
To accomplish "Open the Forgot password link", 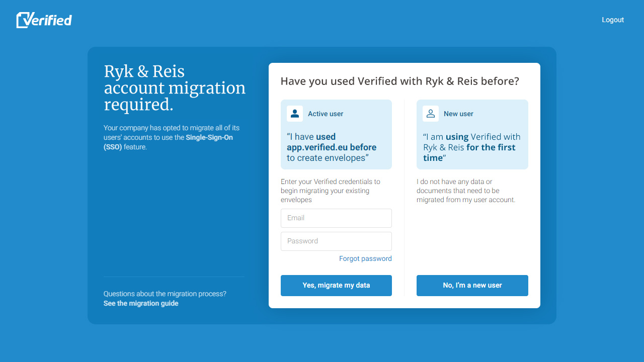I will point(365,258).
